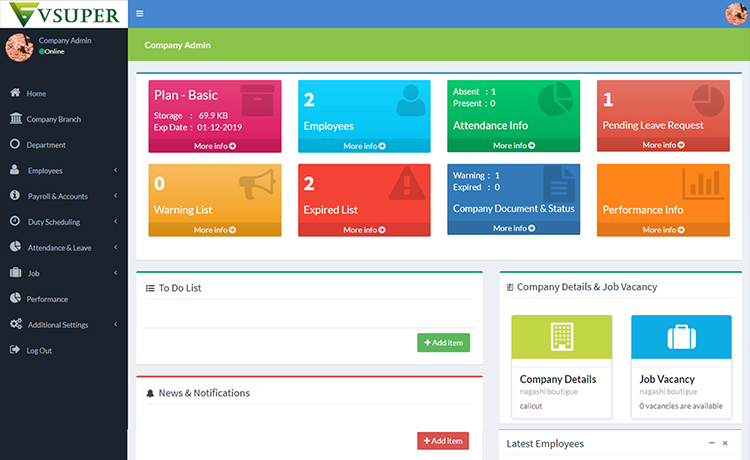Open the Department sidebar item

[x=46, y=145]
